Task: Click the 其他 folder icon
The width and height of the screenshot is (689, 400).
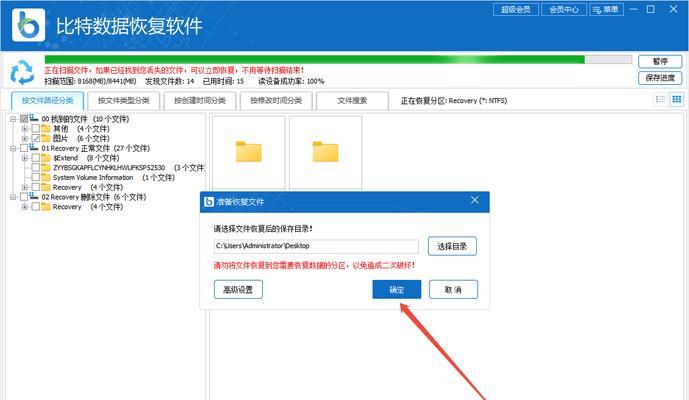Action: coord(46,128)
